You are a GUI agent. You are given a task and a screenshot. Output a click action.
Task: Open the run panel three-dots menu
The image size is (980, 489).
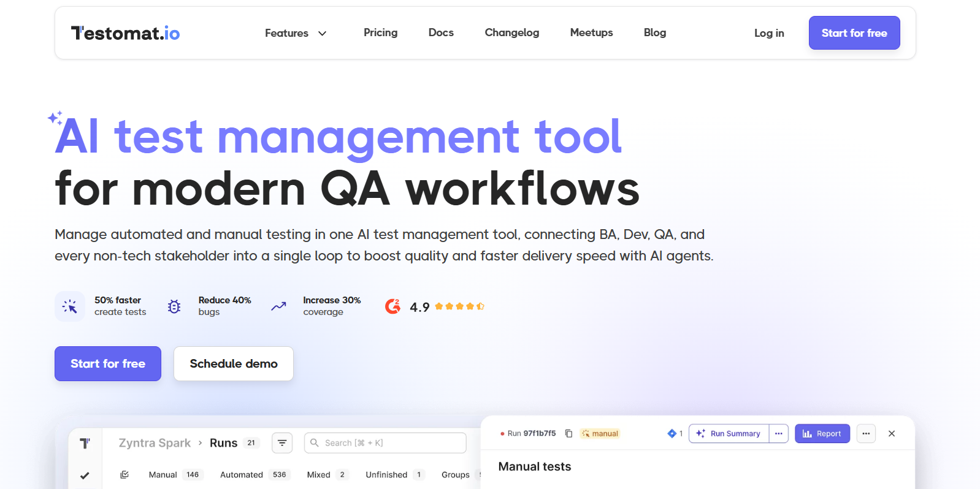tap(866, 433)
